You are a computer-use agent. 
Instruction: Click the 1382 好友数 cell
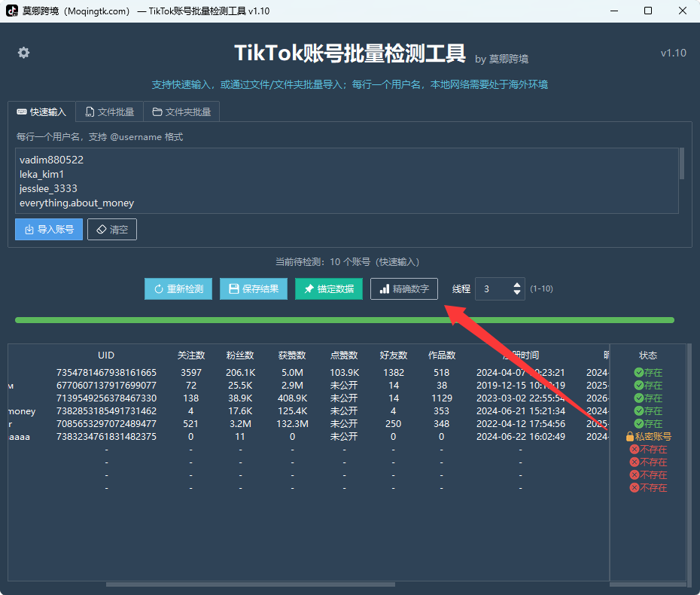coord(394,373)
